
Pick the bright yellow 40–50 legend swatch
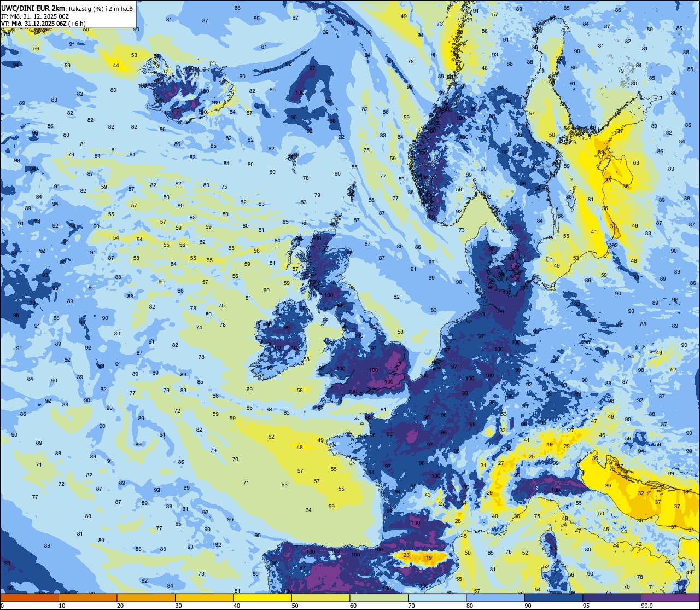click(x=262, y=597)
